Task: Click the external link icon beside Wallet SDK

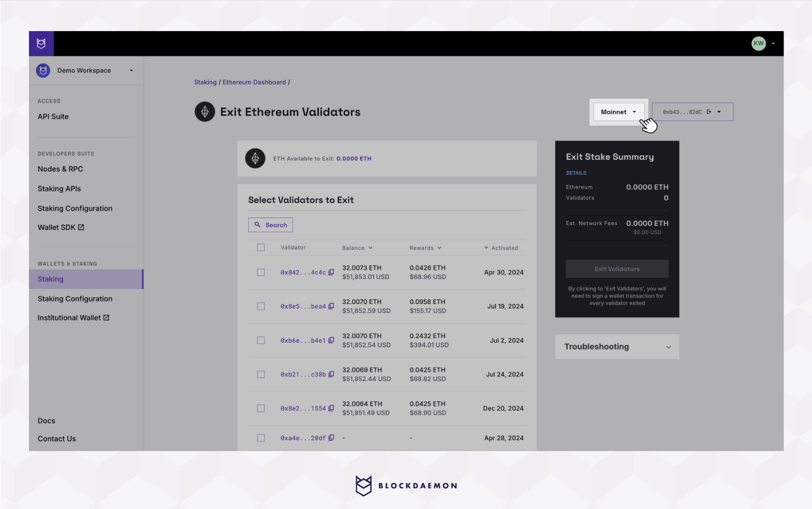Action: 81,227
